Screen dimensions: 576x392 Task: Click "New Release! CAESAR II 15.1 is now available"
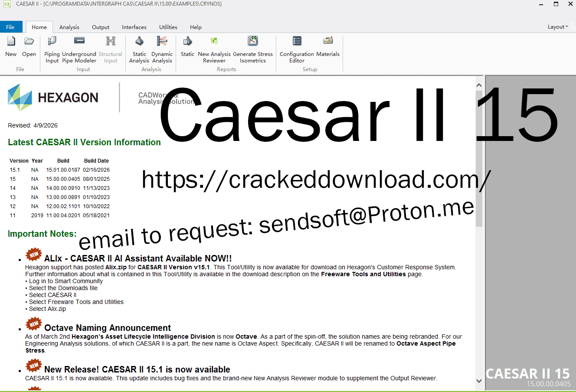(x=137, y=369)
